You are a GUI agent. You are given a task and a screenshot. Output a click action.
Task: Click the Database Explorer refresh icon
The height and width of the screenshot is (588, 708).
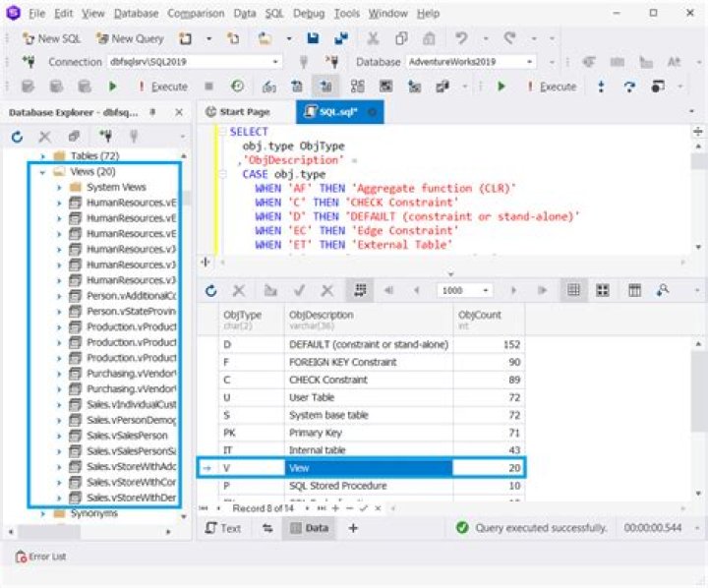[x=17, y=137]
